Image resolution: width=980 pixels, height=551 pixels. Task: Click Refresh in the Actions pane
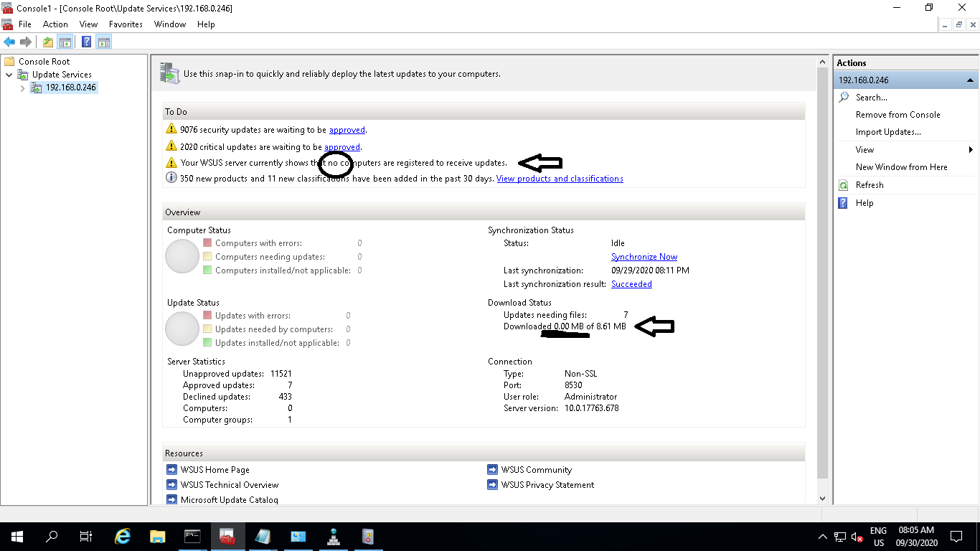tap(870, 185)
